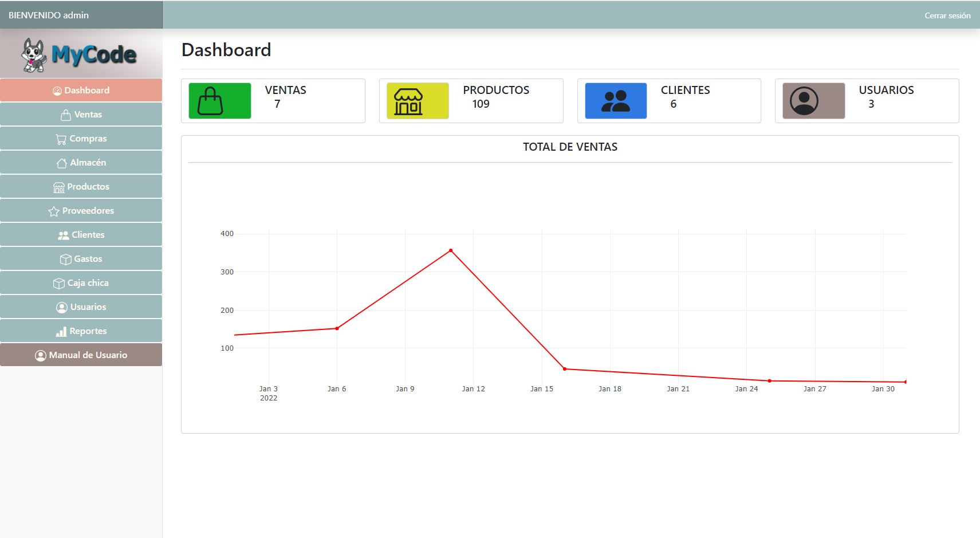Click the yellow store Productos icon

pyautogui.click(x=418, y=101)
